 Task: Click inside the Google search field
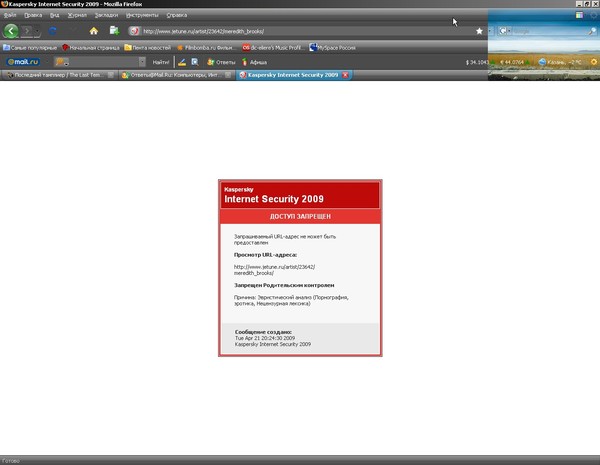pos(549,31)
